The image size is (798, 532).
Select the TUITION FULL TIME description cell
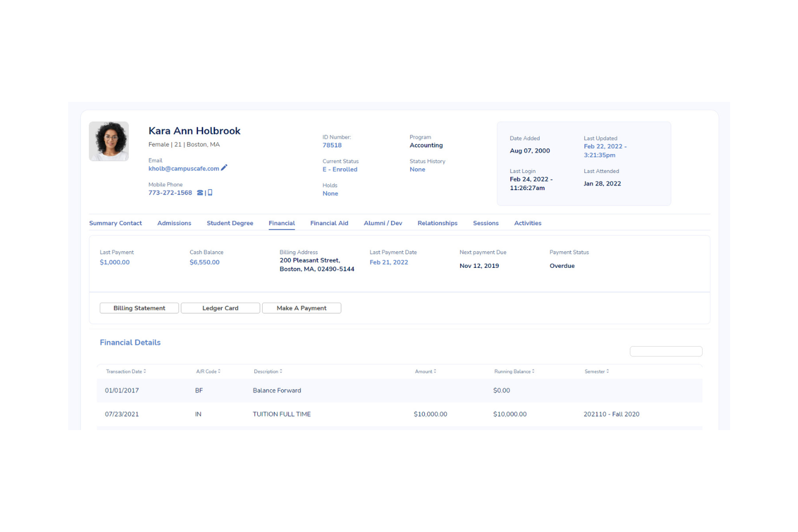coord(282,414)
